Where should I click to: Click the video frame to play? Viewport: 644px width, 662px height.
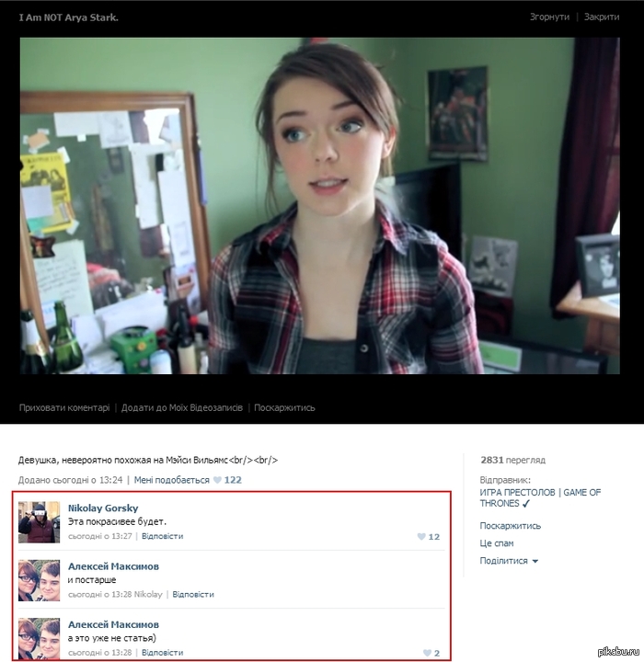tap(319, 205)
